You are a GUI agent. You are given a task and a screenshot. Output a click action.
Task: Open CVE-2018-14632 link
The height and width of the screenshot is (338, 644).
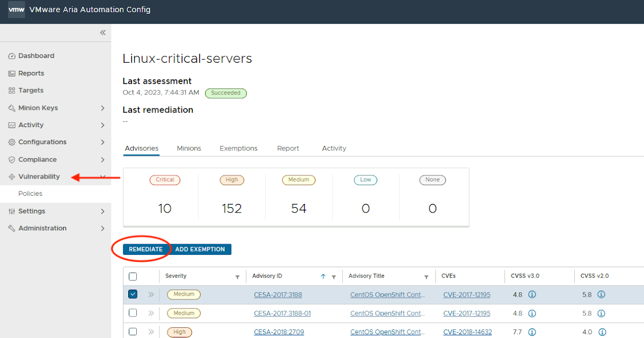pyautogui.click(x=467, y=332)
